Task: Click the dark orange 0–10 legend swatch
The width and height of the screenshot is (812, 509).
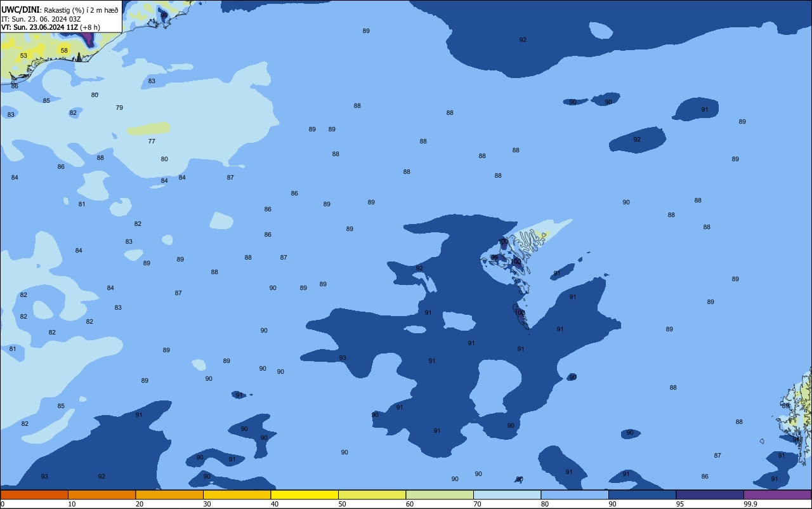Action: point(34,494)
